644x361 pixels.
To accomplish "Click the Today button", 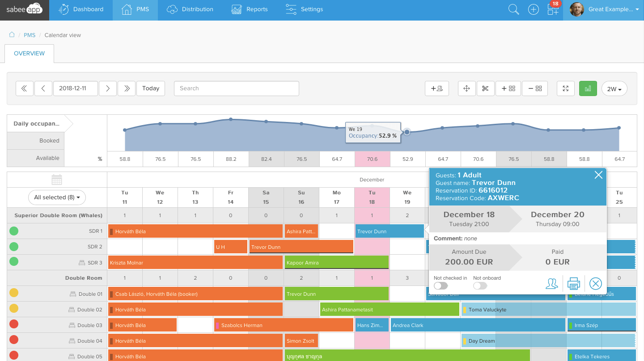I will 151,88.
